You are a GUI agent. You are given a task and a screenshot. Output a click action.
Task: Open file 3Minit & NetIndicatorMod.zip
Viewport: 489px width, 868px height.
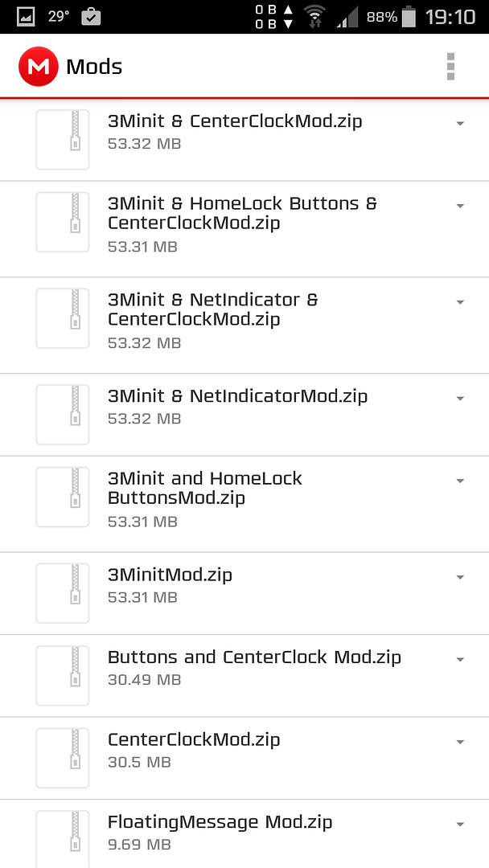click(237, 396)
